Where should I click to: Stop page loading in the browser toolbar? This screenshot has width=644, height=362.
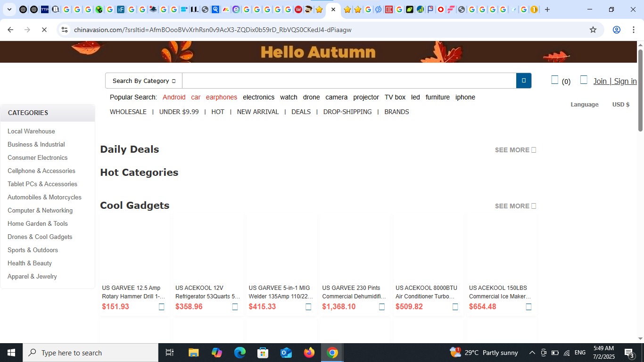44,30
